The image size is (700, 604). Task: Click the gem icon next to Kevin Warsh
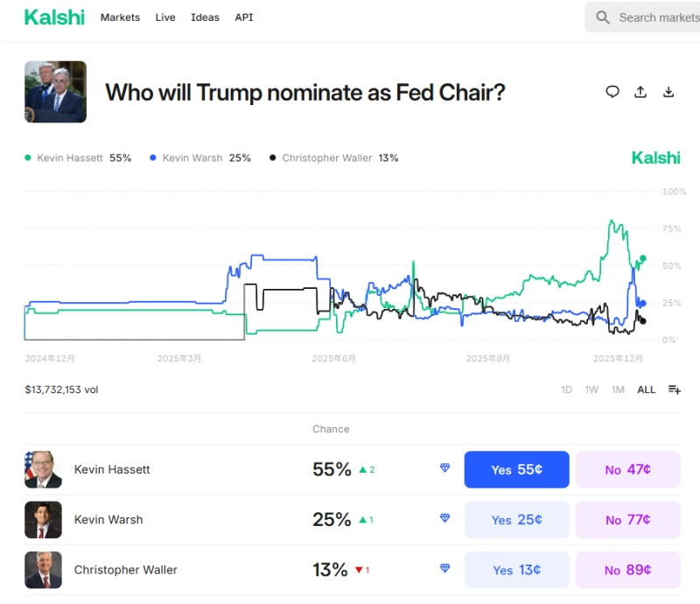point(444,519)
